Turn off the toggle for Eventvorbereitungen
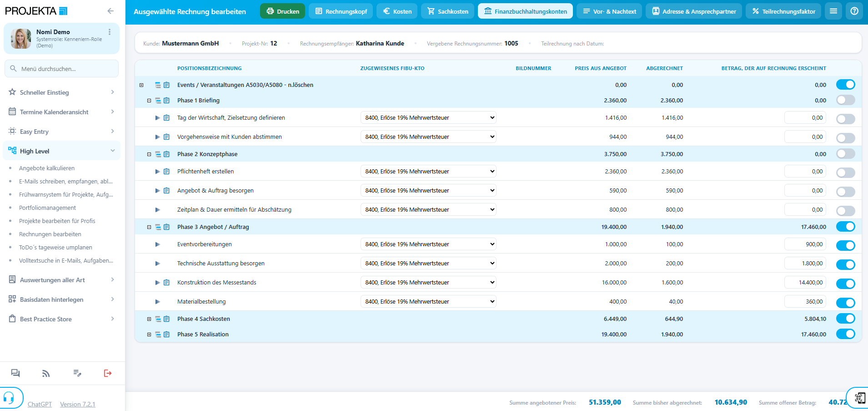The width and height of the screenshot is (868, 411). pyautogui.click(x=845, y=245)
